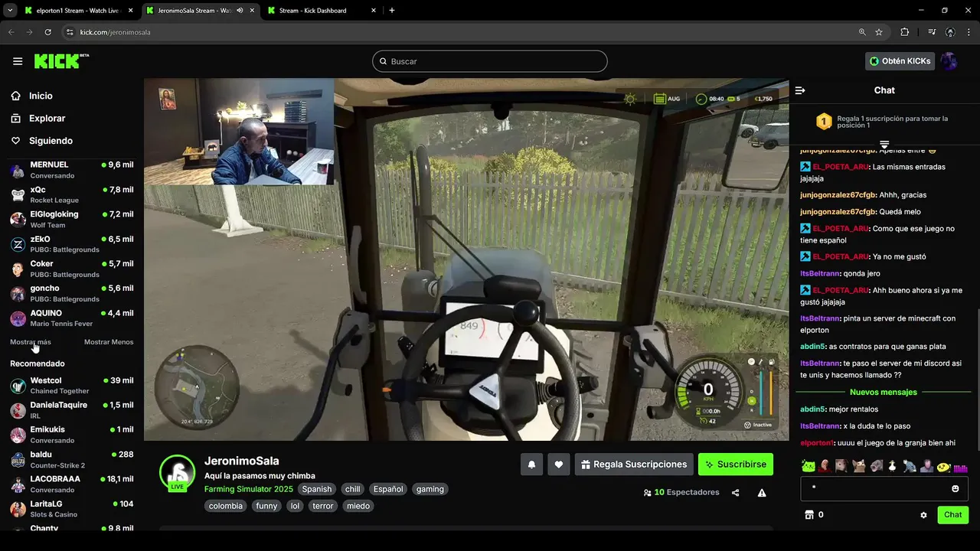Image resolution: width=980 pixels, height=551 pixels.
Task: Click the JeronimoSala streamer avatar
Action: (177, 472)
